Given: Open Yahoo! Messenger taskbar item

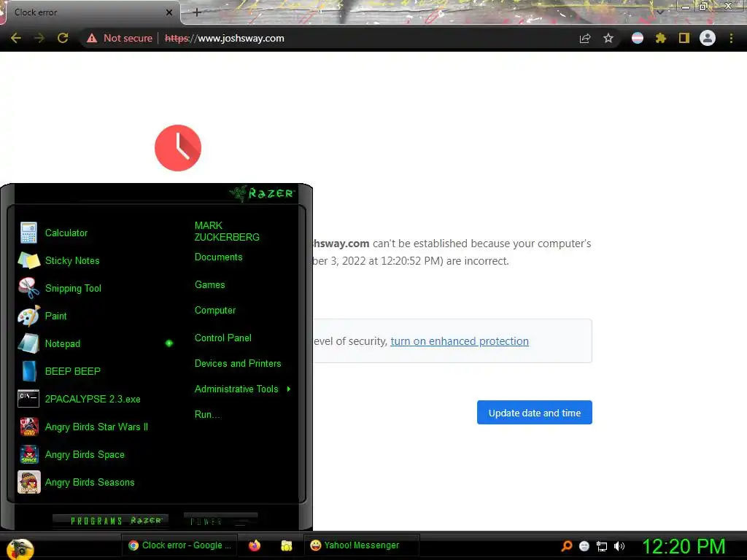Looking at the screenshot, I should coord(362,545).
